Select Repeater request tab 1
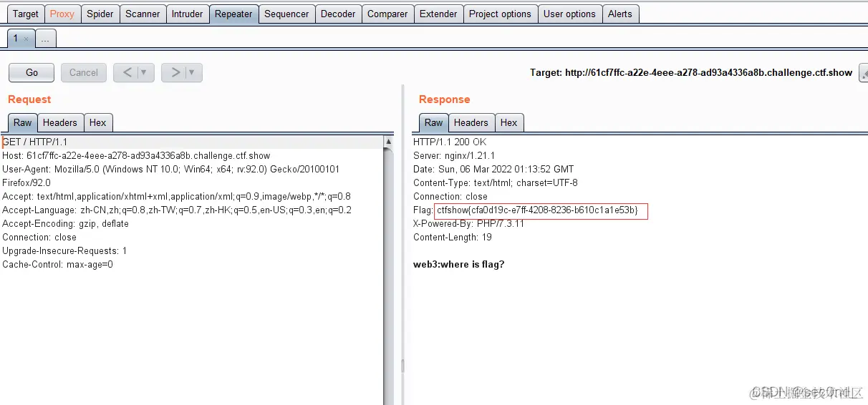 tap(16, 39)
